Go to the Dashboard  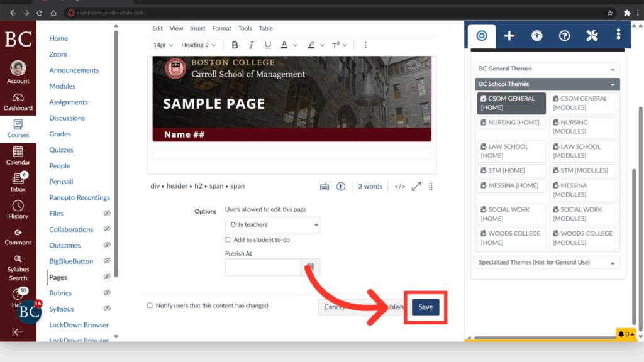click(18, 102)
